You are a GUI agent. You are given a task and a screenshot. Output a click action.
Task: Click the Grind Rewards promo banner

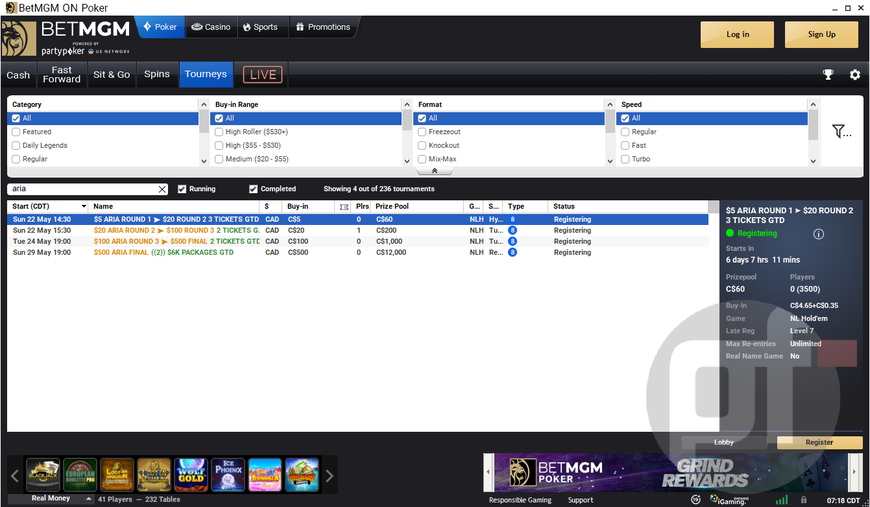(671, 472)
